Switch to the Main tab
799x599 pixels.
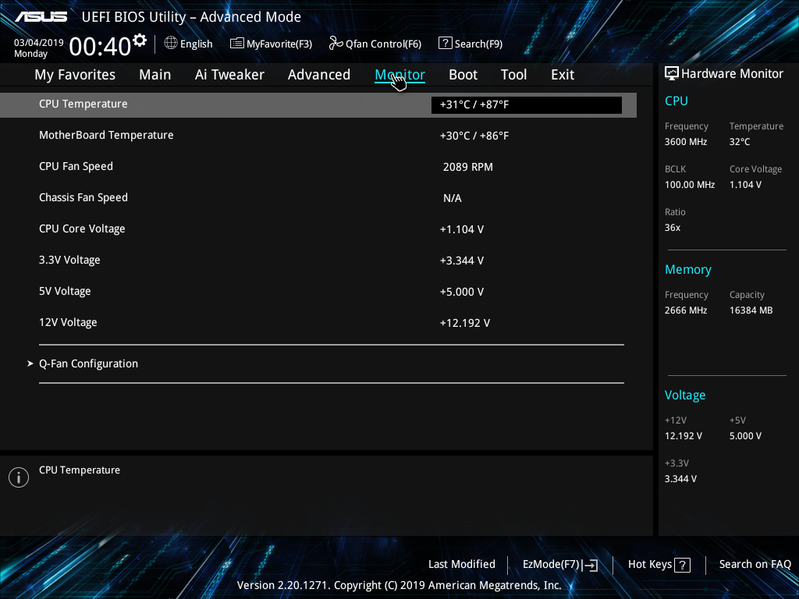[x=155, y=75]
